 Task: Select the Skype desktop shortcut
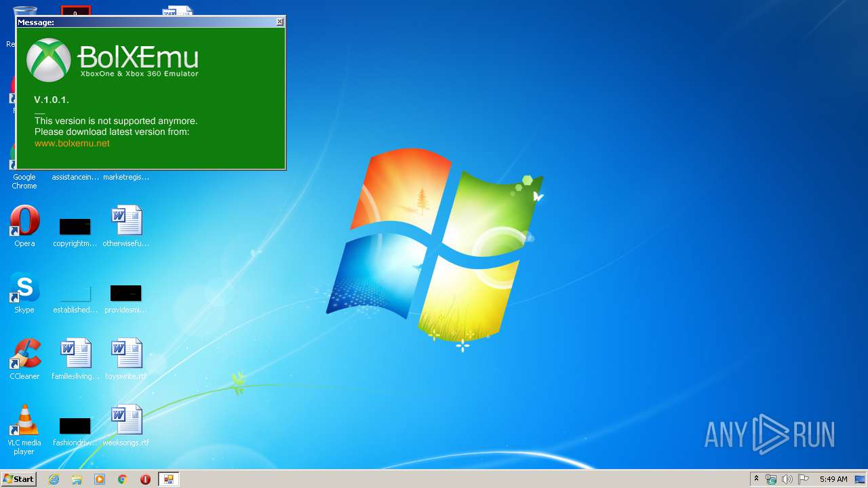(24, 293)
